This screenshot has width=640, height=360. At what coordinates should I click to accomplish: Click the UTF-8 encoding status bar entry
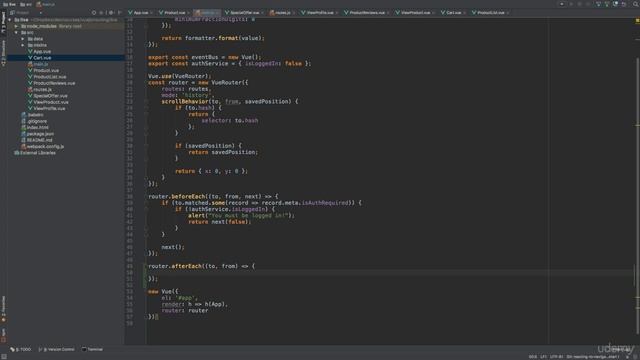556,357
